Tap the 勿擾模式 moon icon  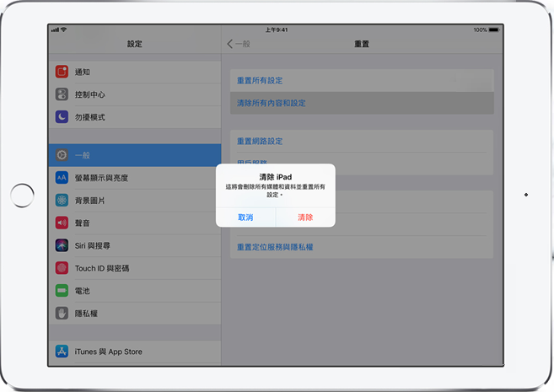tap(62, 117)
